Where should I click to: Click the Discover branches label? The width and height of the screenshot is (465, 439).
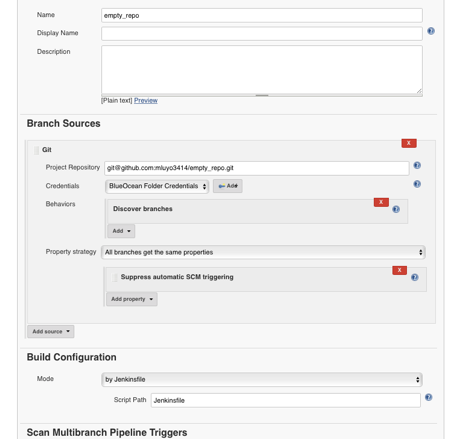[143, 209]
